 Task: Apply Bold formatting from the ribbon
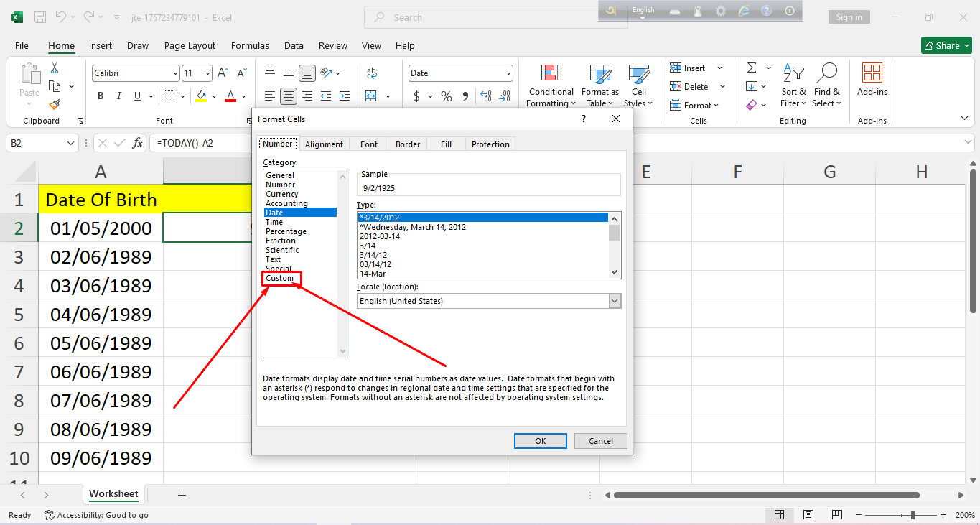pyautogui.click(x=101, y=96)
